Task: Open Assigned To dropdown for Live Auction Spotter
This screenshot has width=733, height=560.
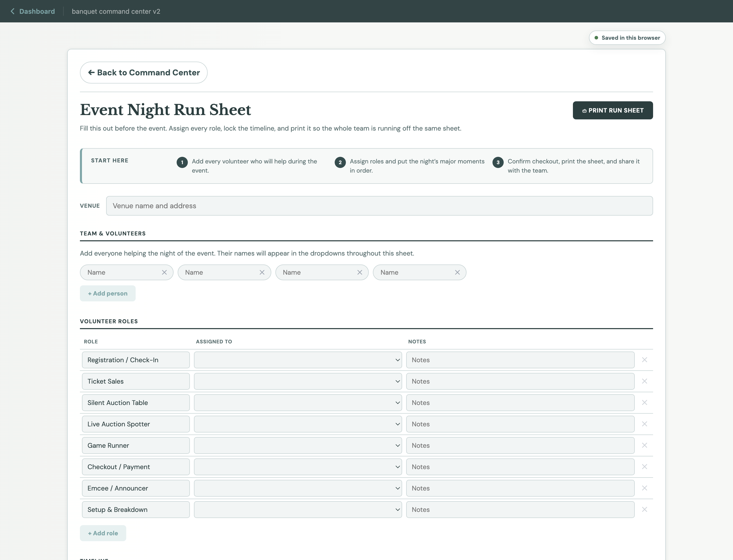Action: (x=298, y=424)
